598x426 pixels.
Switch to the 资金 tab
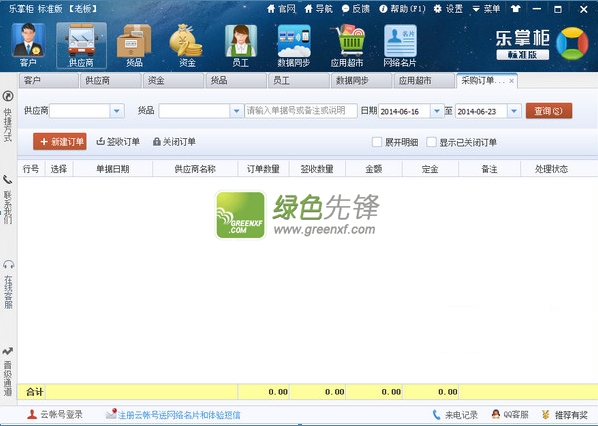pos(174,81)
